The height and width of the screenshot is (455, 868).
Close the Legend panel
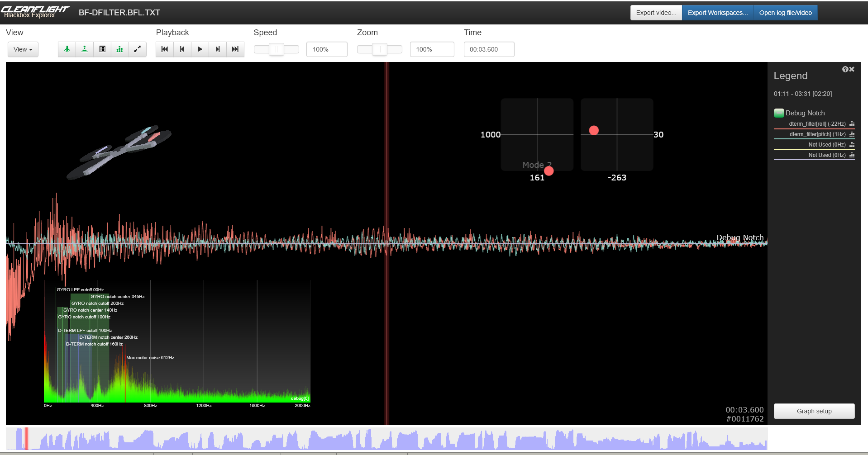tap(851, 69)
